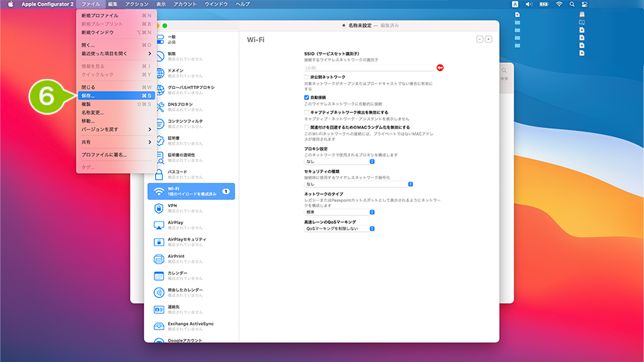Open the ウインドウ menu
This screenshot has width=644, height=362.
coord(216,4)
